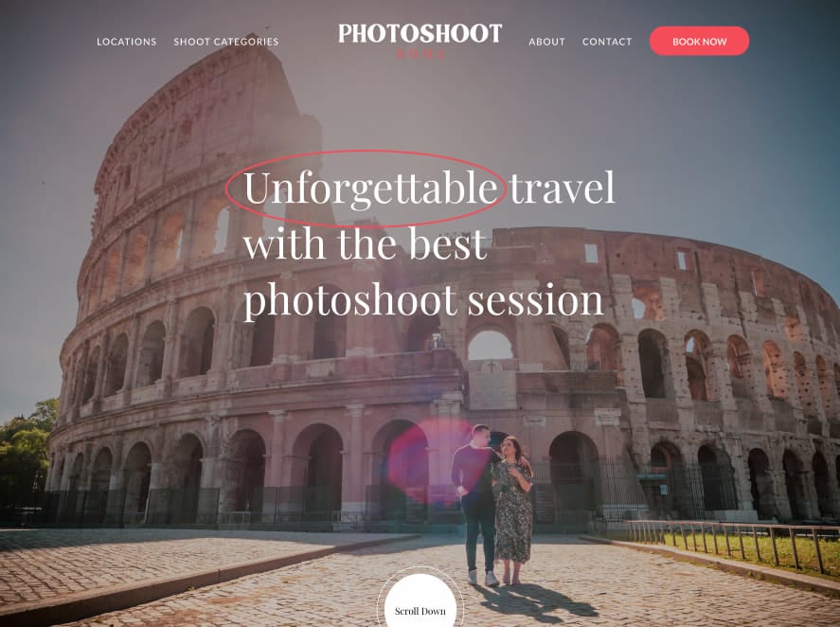This screenshot has width=840, height=627.
Task: Open the Shoot Categories menu item
Action: click(x=226, y=42)
